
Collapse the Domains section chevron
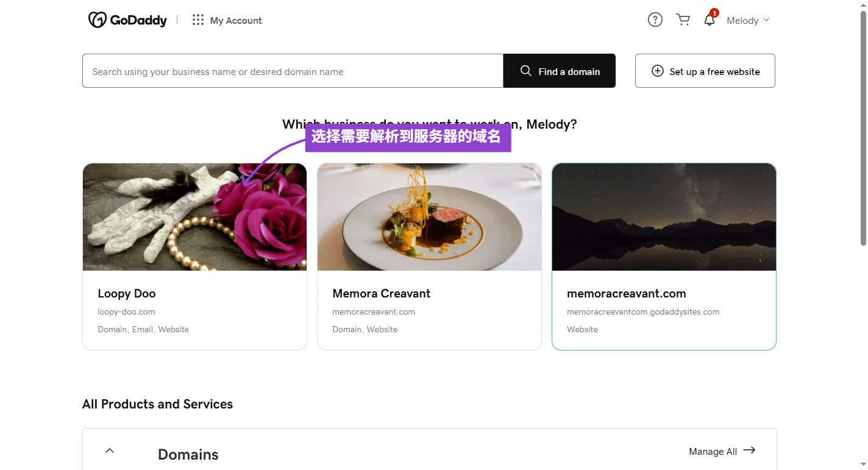click(110, 451)
